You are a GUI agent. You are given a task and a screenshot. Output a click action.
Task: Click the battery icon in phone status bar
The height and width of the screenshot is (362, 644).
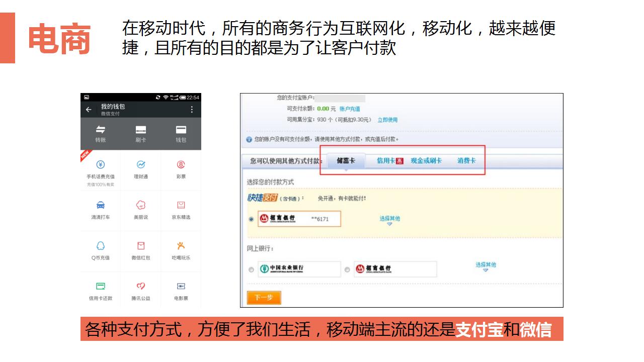(x=183, y=97)
